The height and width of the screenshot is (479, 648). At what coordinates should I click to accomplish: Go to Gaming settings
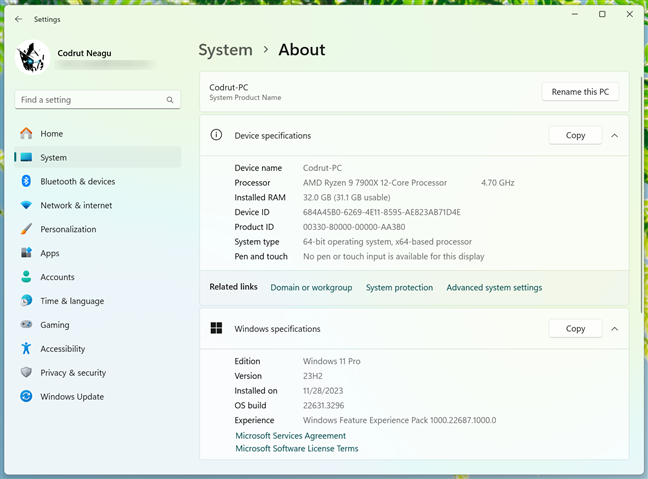tap(98, 325)
